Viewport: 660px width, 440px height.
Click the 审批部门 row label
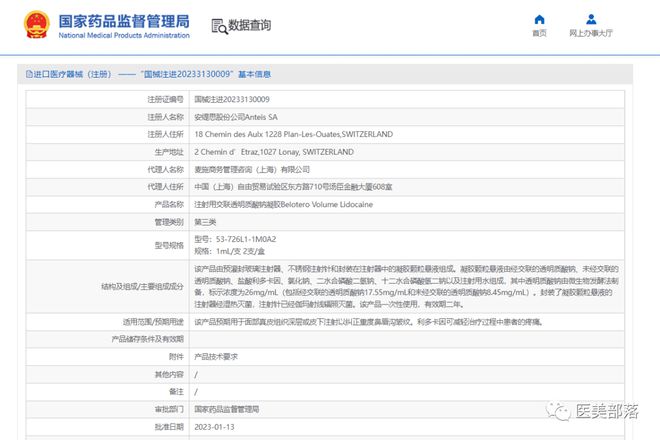(x=169, y=409)
